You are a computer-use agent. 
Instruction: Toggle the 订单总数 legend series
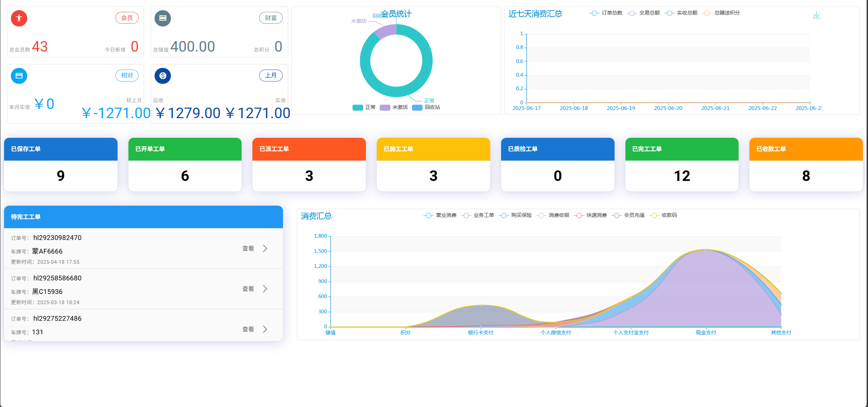[606, 13]
